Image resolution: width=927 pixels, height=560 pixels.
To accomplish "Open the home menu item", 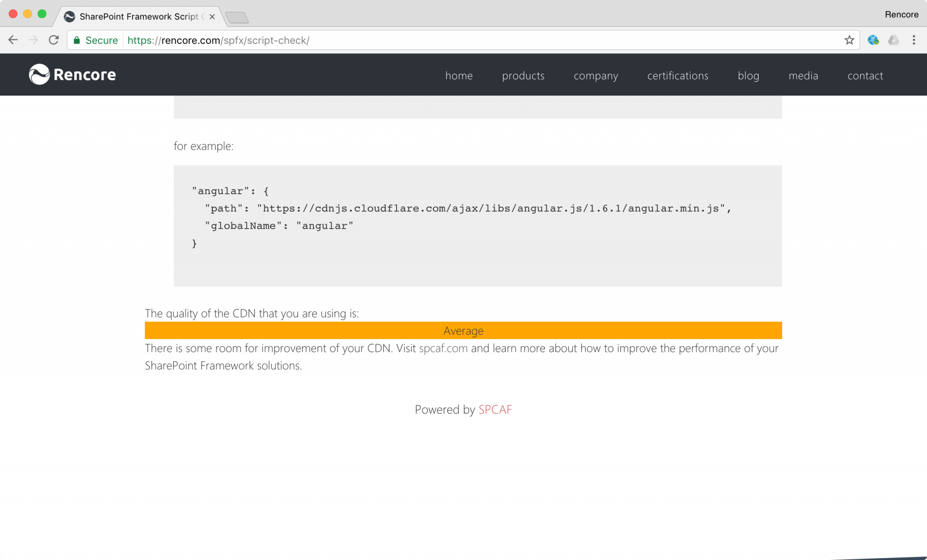I will click(459, 76).
